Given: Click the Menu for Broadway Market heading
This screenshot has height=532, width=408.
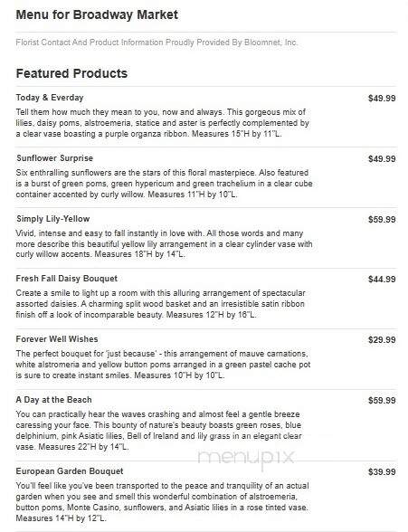Looking at the screenshot, I should point(97,14).
